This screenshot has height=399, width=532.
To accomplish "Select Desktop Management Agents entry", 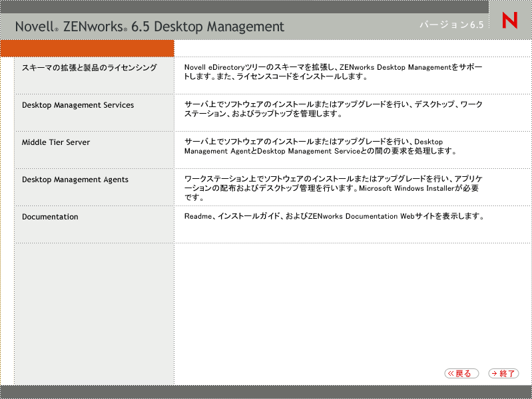I will pyautogui.click(x=75, y=180).
